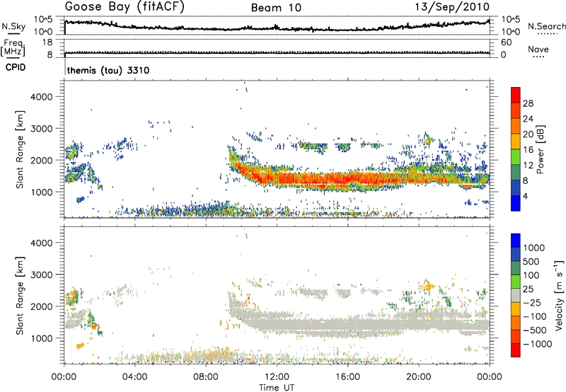Viewport: 566px width, 392px height.
Task: Select the "Freq. [MHz]" axis label
Action: [13, 47]
